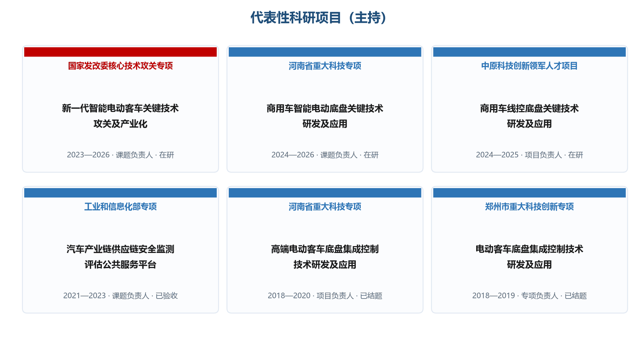
Task: Click the title 商用车线控底盘关键技术研发及应用
Action: point(530,116)
